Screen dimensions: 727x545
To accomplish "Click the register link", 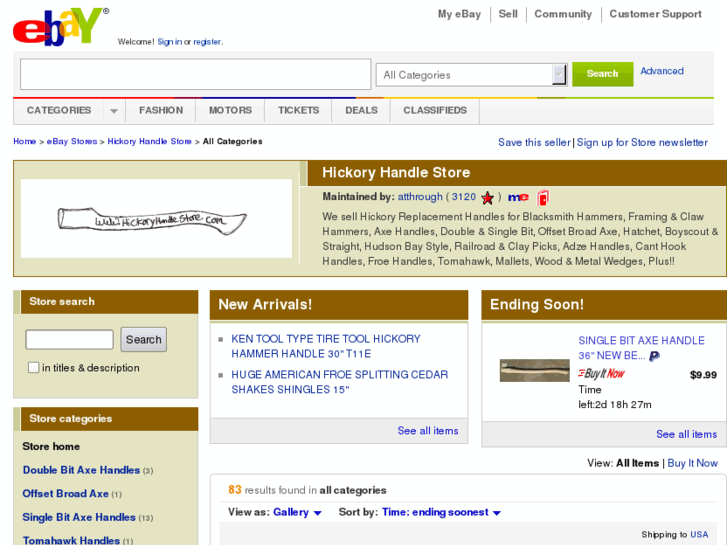I will (x=207, y=42).
